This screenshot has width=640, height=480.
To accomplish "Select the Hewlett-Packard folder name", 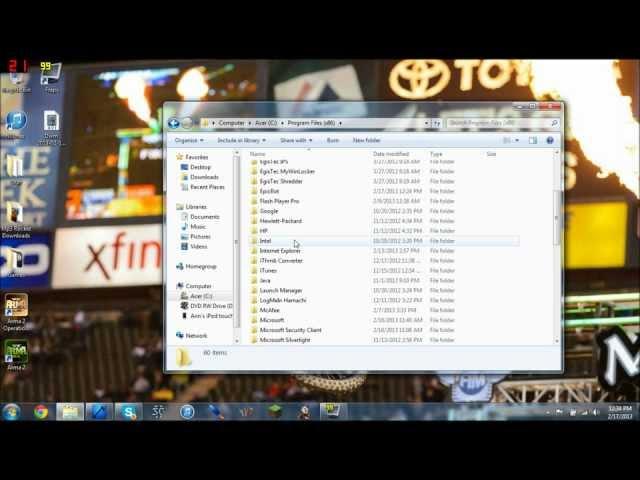I will click(281, 221).
